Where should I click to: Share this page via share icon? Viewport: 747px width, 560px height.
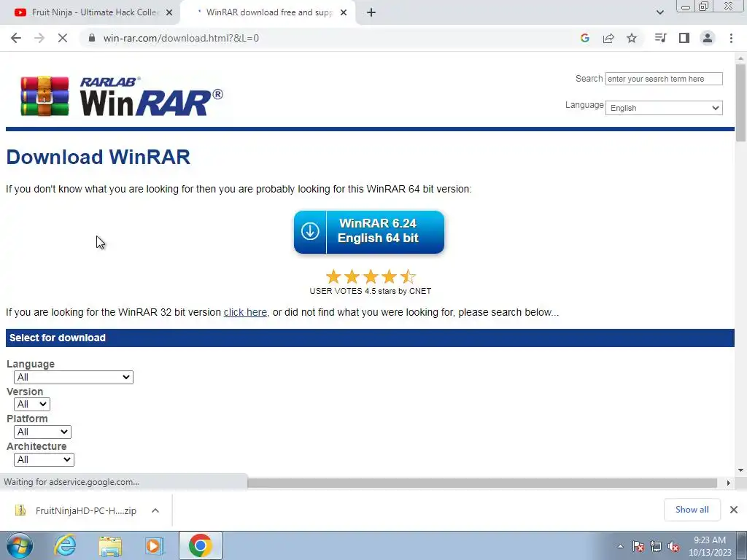(608, 38)
